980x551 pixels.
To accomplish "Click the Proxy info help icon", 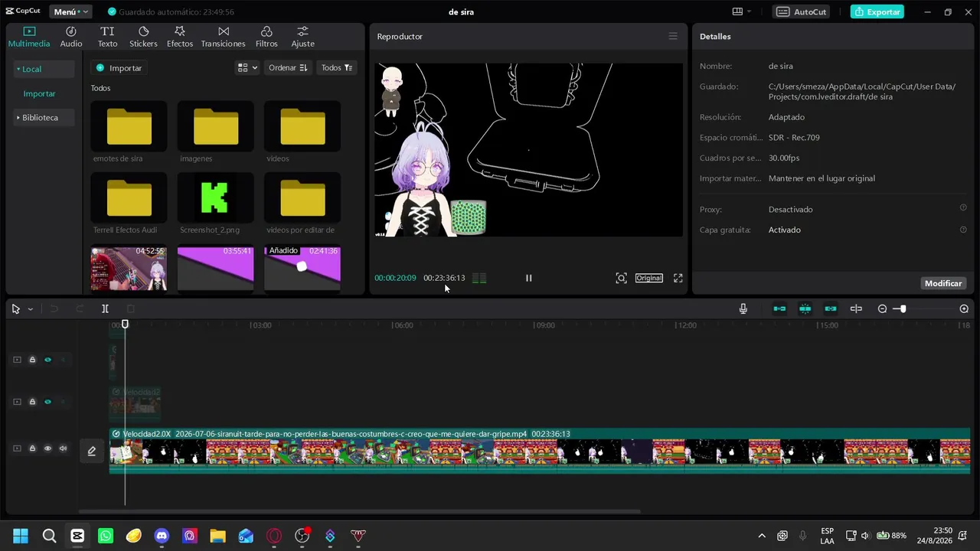I will (963, 208).
